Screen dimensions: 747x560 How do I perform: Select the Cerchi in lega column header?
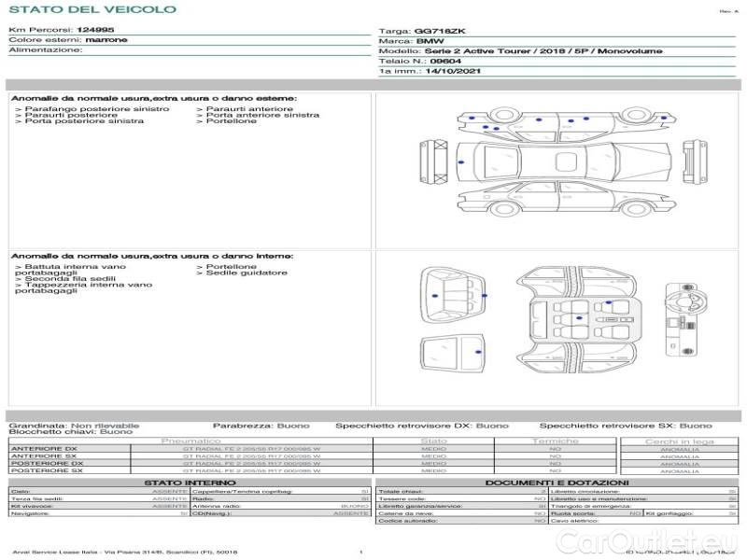pos(679,441)
